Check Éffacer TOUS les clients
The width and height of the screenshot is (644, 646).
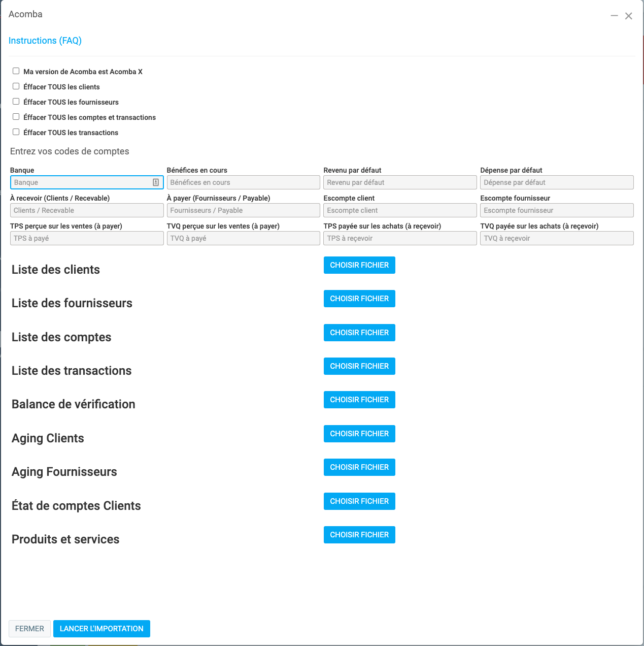pyautogui.click(x=16, y=86)
